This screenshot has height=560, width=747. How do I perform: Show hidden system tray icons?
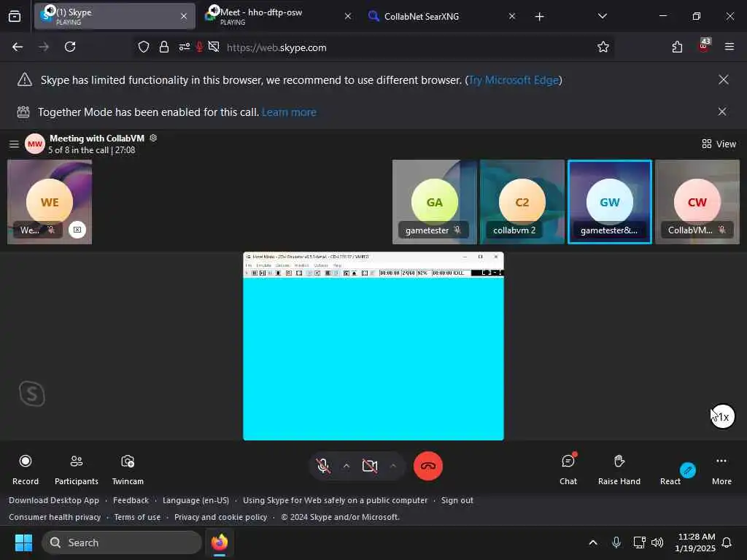(593, 542)
